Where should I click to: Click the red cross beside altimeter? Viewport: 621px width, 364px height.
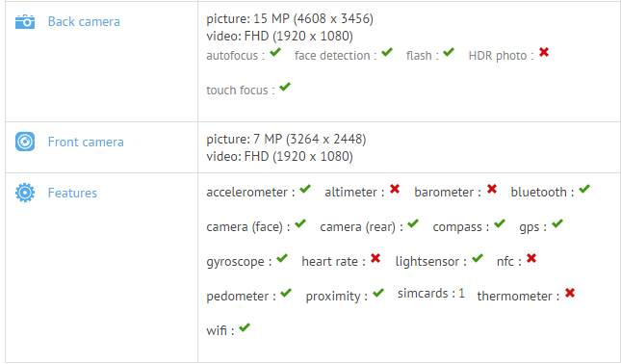tap(395, 189)
